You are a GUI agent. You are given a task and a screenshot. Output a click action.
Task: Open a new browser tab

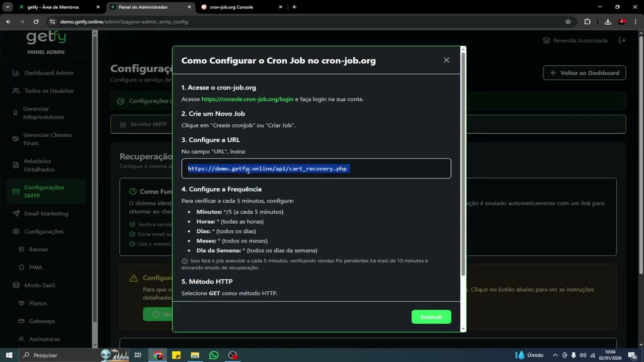[x=294, y=7]
